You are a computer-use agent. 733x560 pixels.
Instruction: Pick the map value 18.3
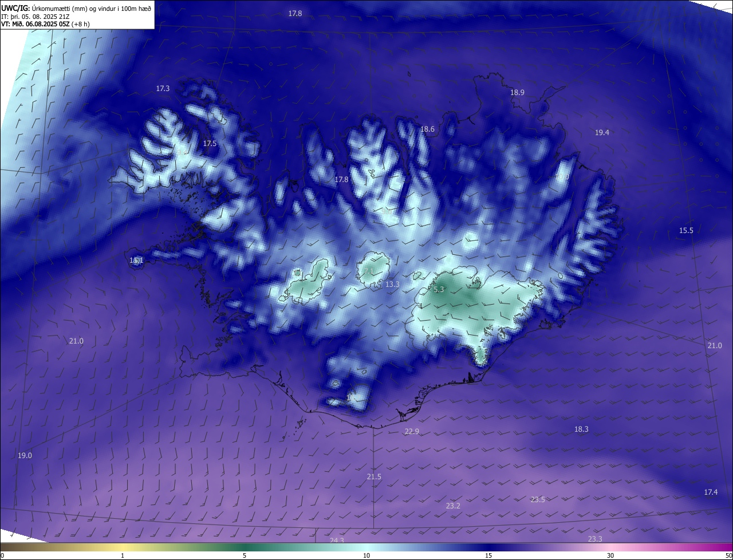click(581, 429)
